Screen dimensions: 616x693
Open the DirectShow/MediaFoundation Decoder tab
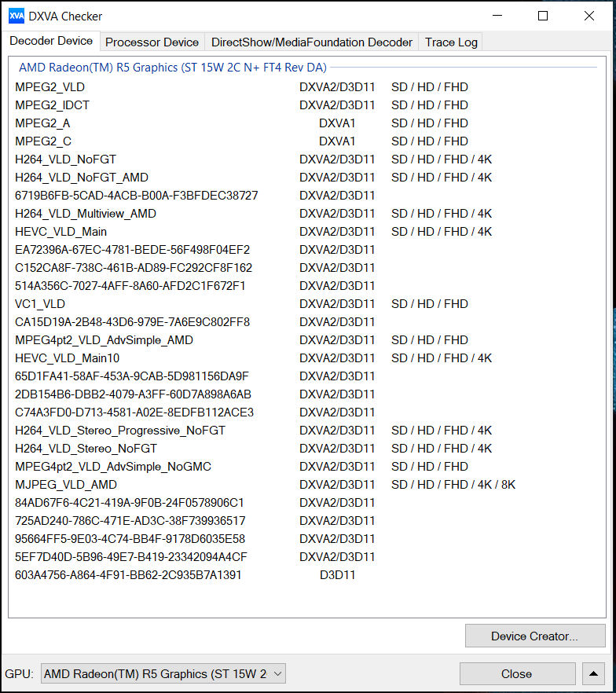coord(311,42)
